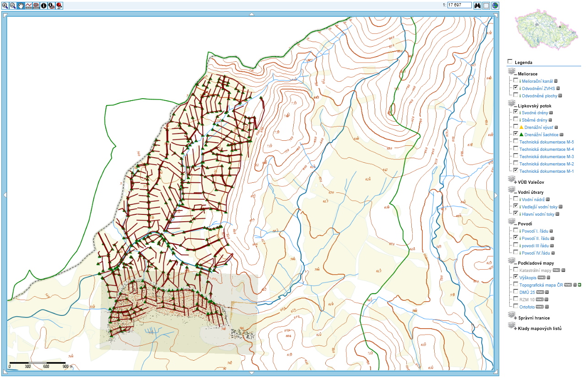Check the Ortofoto base map
The width and height of the screenshot is (588, 378).
pyautogui.click(x=516, y=306)
